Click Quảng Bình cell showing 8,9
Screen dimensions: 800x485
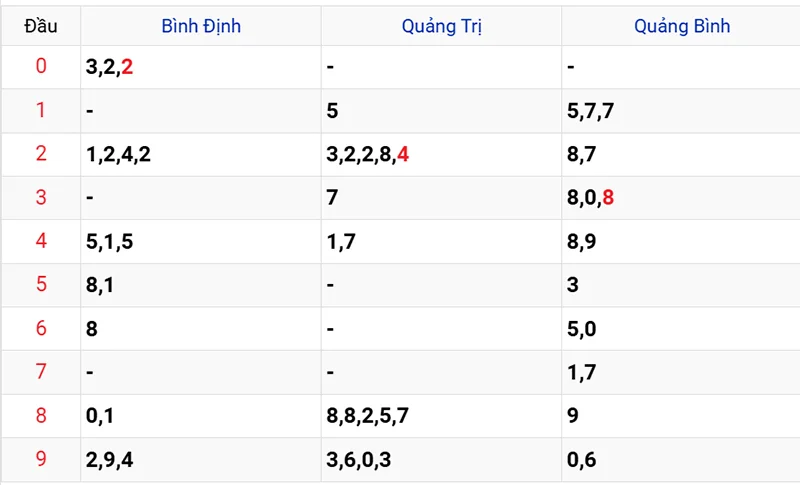tap(681, 241)
